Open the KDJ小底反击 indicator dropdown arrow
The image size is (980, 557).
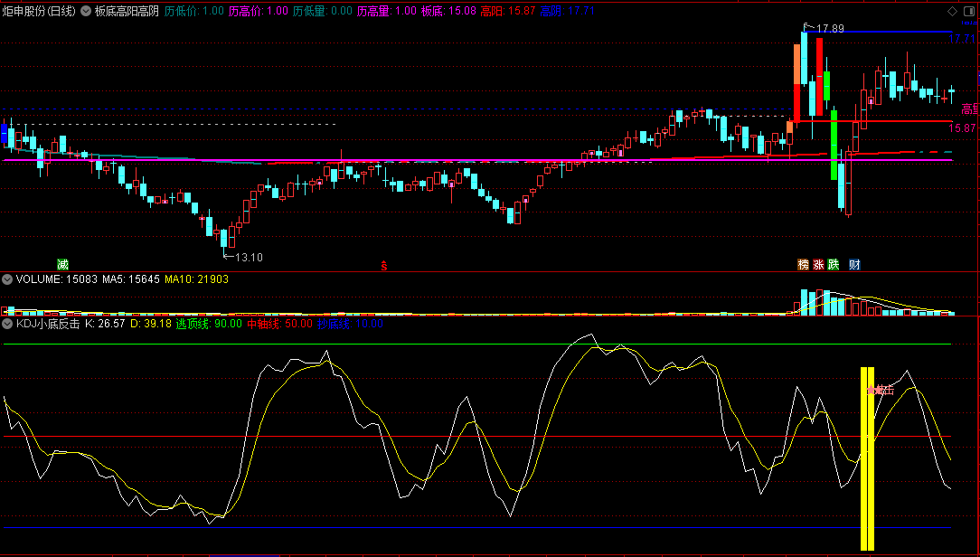7,324
